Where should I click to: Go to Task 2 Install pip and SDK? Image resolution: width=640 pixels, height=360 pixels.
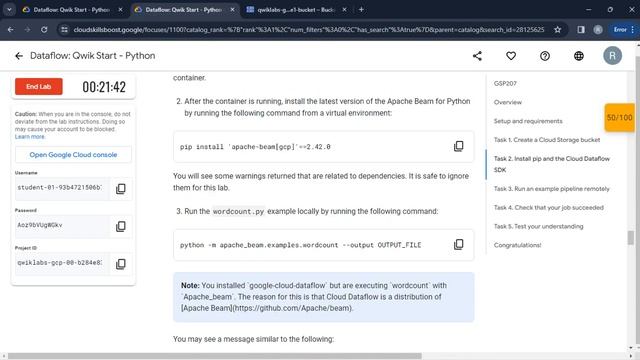(x=552, y=164)
